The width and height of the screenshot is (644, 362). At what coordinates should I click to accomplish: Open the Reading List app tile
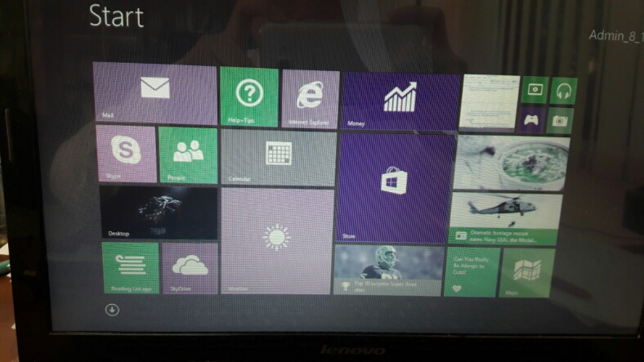tap(131, 267)
